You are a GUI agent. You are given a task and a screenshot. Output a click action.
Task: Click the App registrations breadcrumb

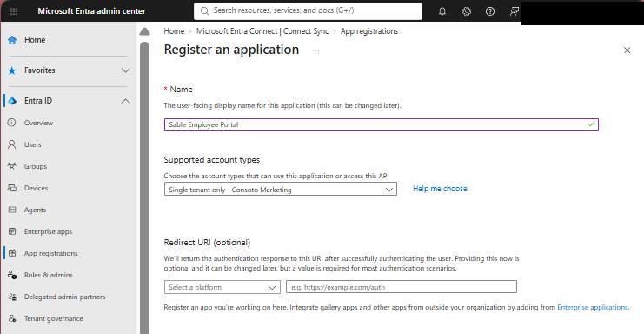[369, 31]
